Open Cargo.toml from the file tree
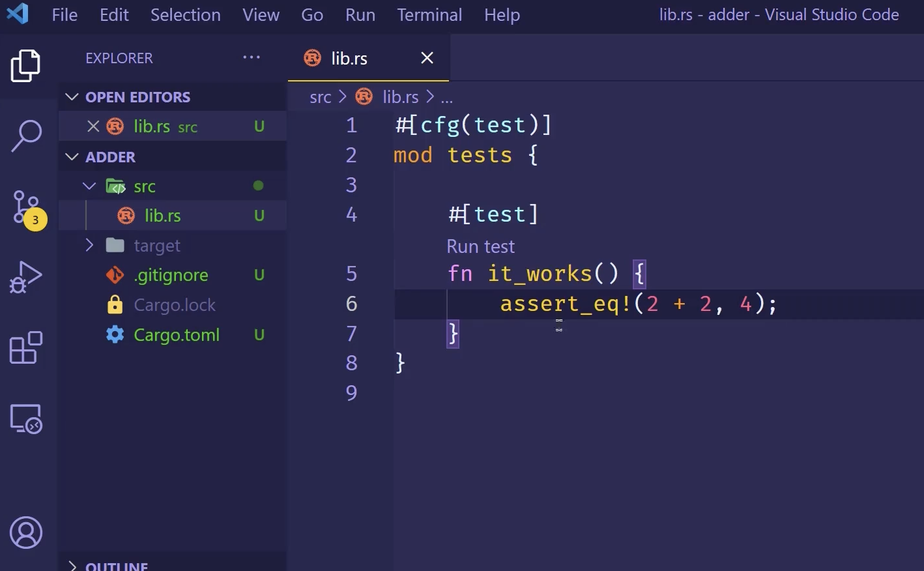Image resolution: width=924 pixels, height=571 pixels. tap(176, 335)
